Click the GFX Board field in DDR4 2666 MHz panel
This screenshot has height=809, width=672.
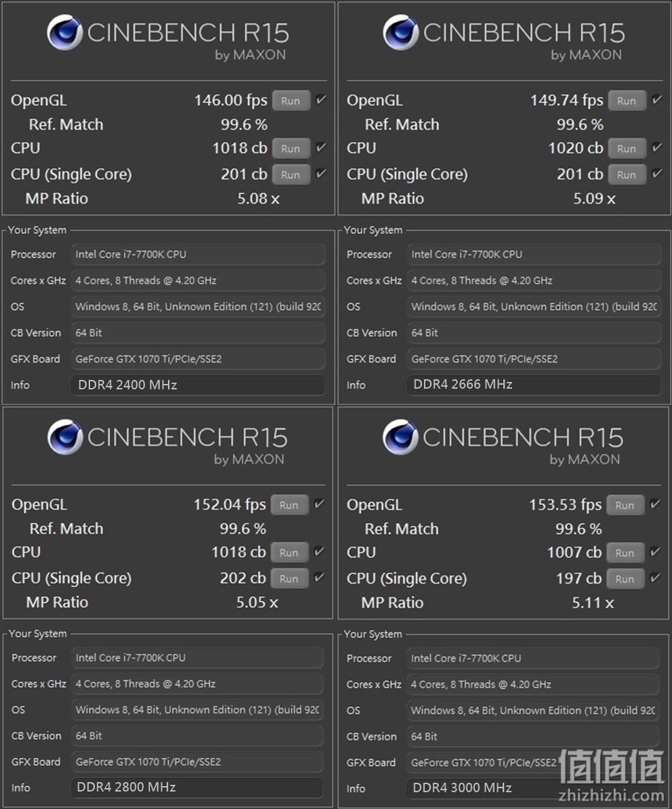(534, 359)
